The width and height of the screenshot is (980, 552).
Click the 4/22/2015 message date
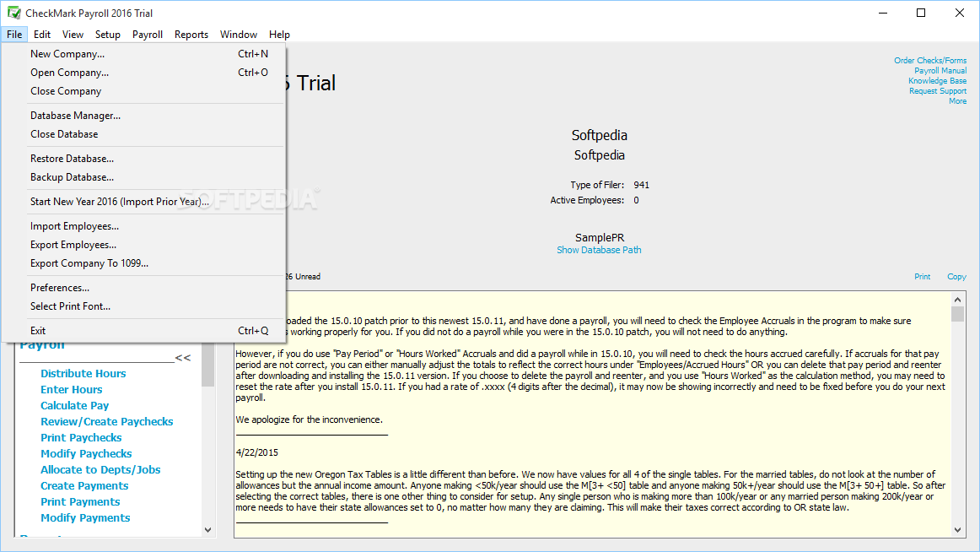[x=257, y=452]
